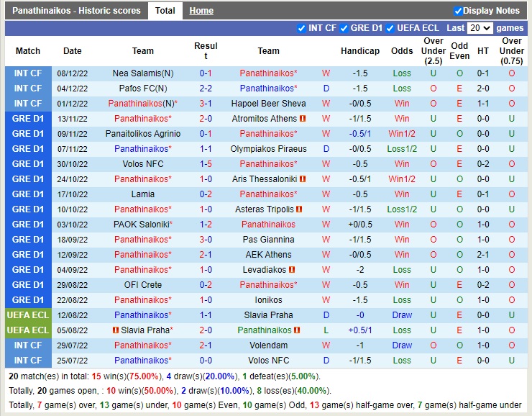Open Nea Salamis(N) team link

point(142,73)
